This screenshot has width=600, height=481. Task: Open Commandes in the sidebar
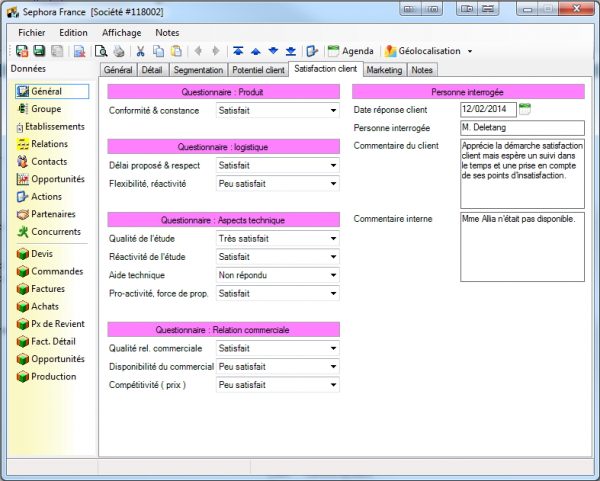(x=50, y=271)
